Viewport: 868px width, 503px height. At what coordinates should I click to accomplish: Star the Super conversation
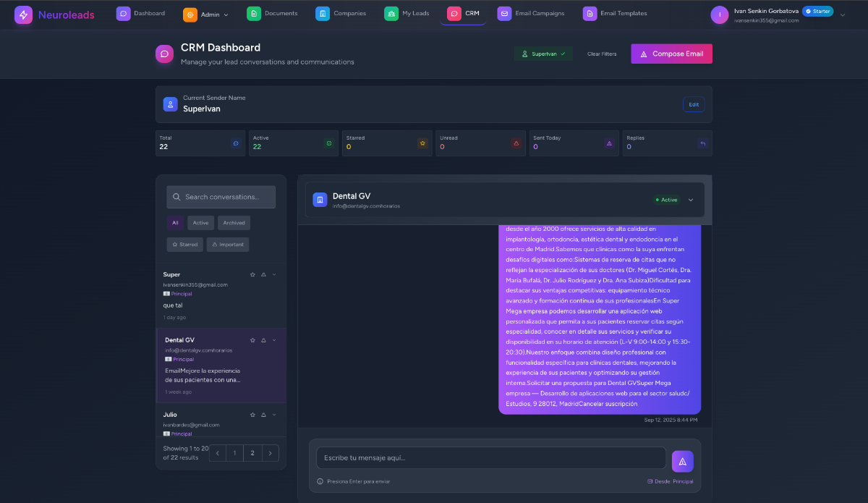pos(252,274)
